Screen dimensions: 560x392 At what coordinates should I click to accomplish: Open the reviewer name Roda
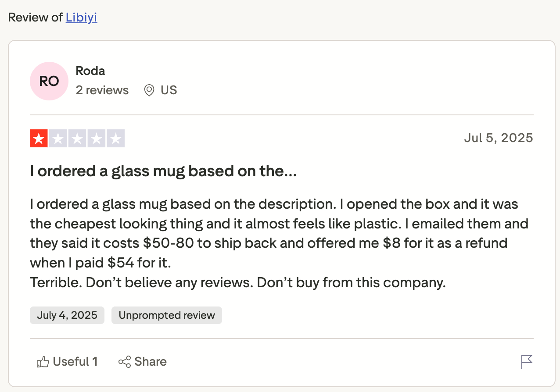pos(90,71)
